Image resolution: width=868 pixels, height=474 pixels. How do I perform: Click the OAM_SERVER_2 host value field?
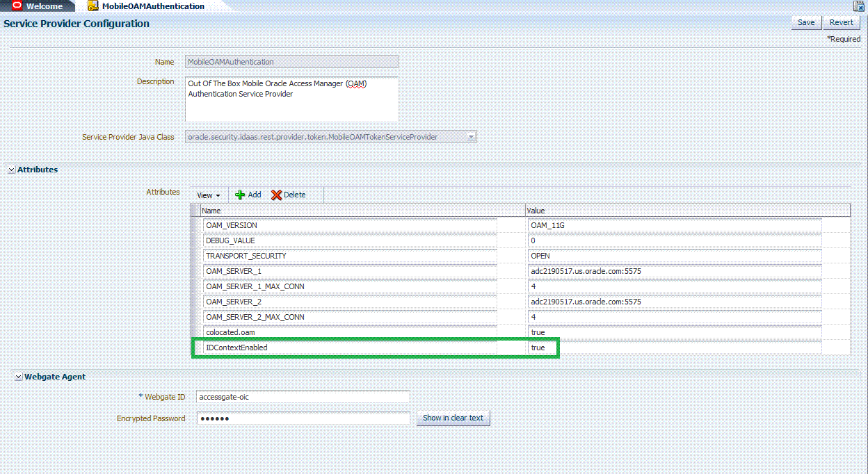tap(675, 302)
